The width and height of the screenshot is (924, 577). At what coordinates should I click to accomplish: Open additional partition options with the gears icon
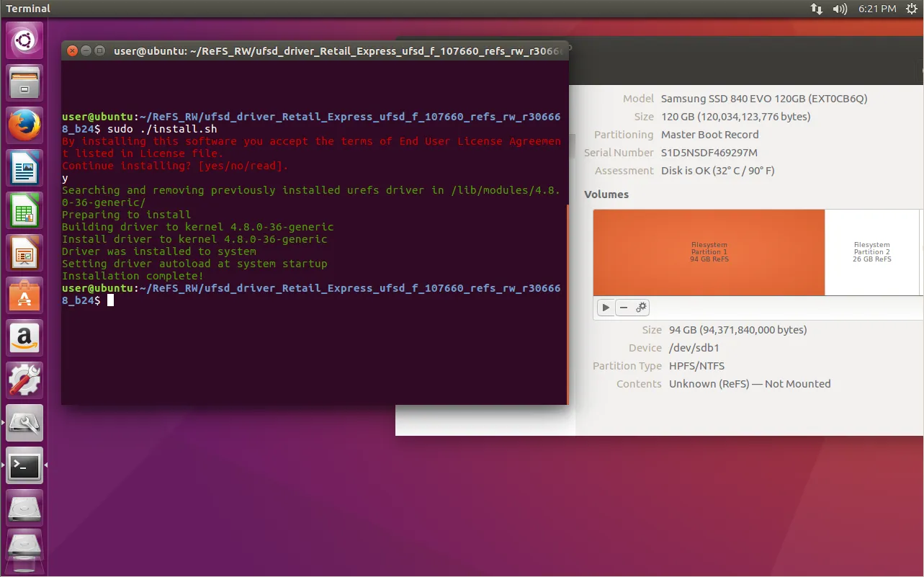[x=640, y=308]
